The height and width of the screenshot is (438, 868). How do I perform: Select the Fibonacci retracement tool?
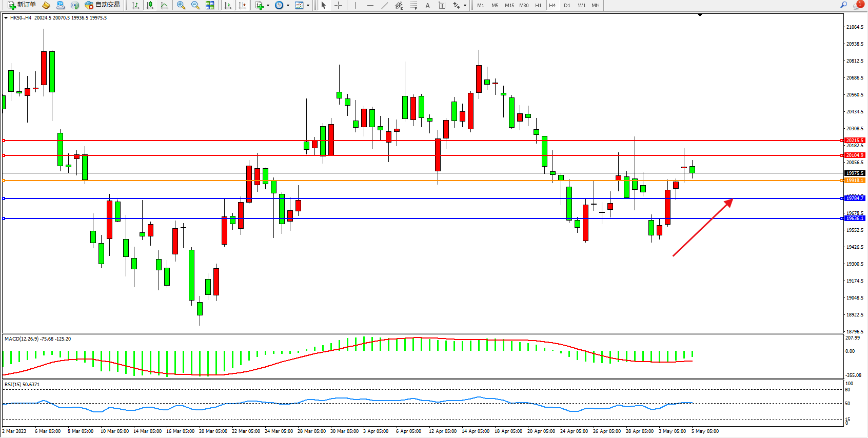click(413, 5)
